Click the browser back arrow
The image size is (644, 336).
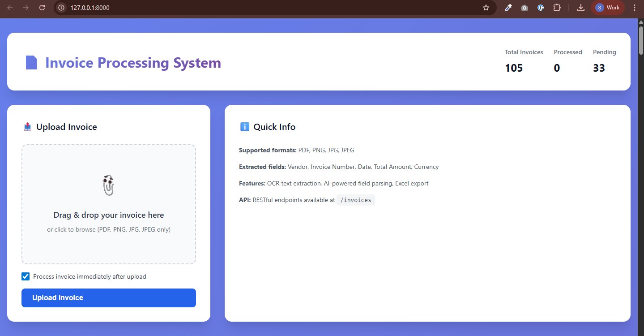[10, 8]
